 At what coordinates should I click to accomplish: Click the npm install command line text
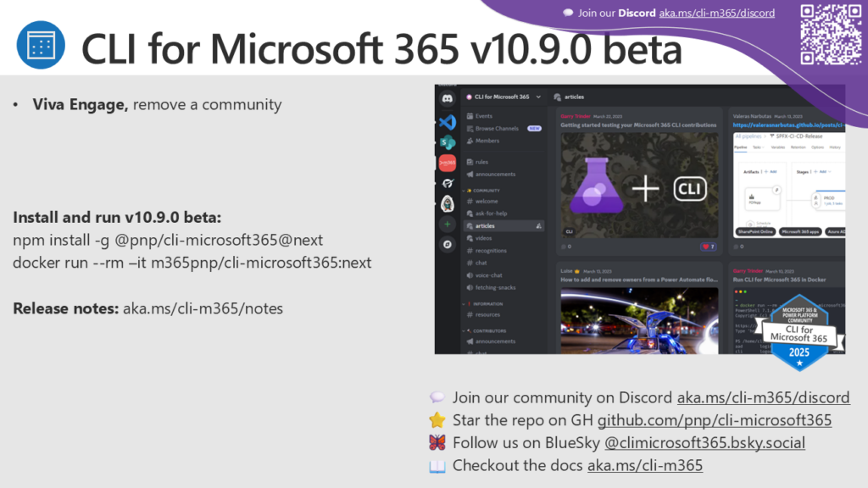click(168, 240)
